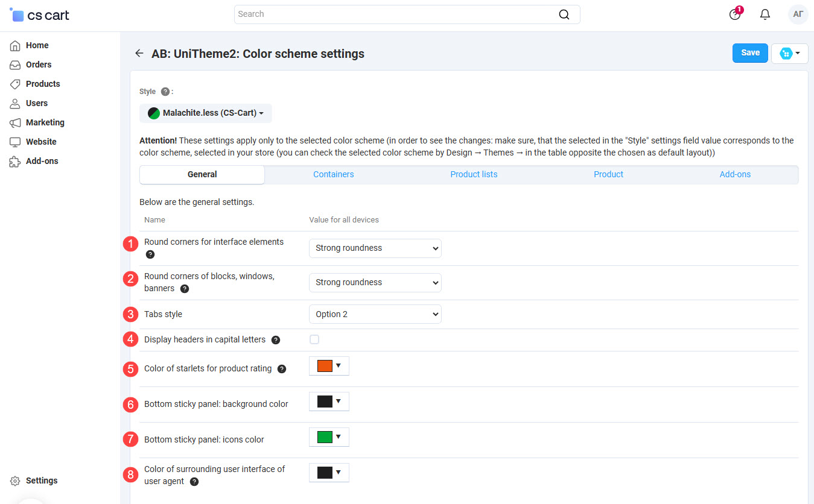Go back using the arrow icon
The height and width of the screenshot is (504, 814).
click(139, 53)
